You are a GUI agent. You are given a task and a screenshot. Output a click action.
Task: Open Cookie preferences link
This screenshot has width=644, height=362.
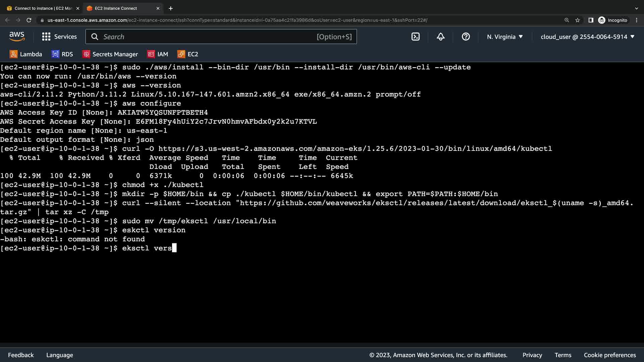(x=609, y=355)
